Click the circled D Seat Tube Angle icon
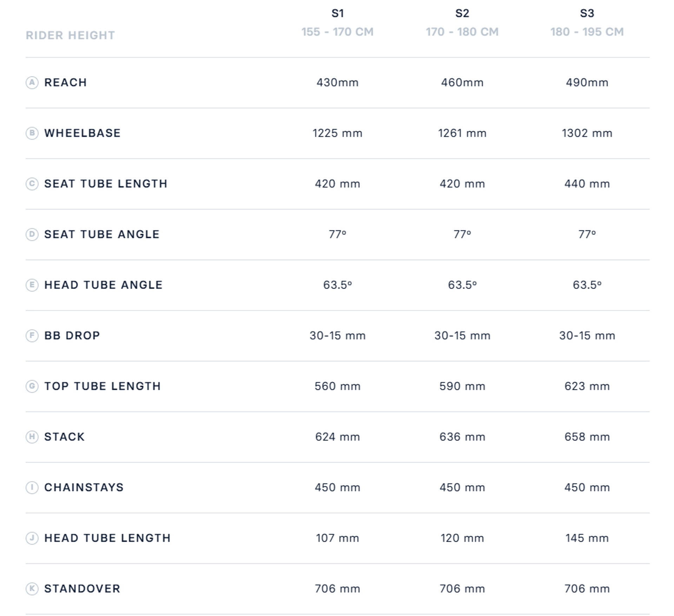 click(32, 234)
